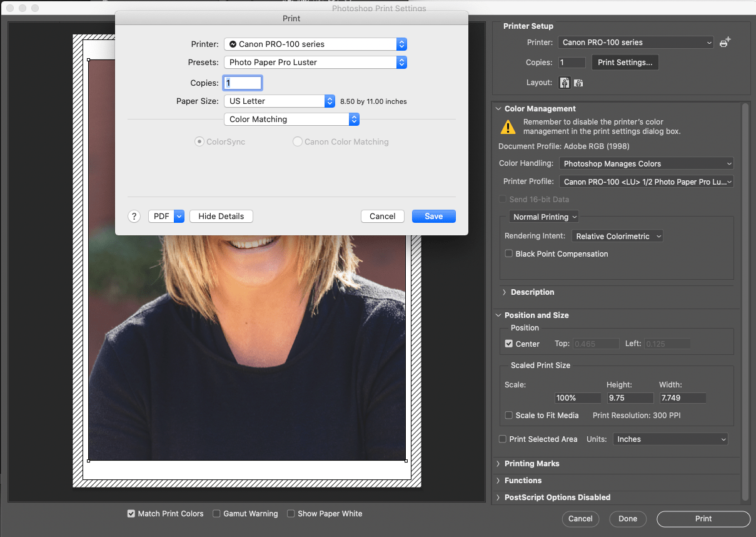The height and width of the screenshot is (537, 756).
Task: Click the help question mark button
Action: (134, 216)
